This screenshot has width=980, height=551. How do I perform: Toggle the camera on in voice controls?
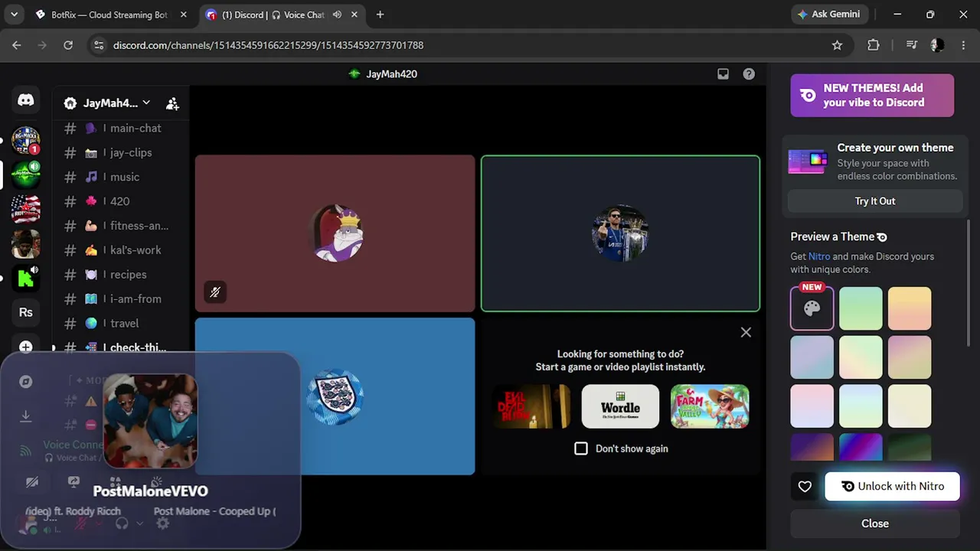(32, 482)
